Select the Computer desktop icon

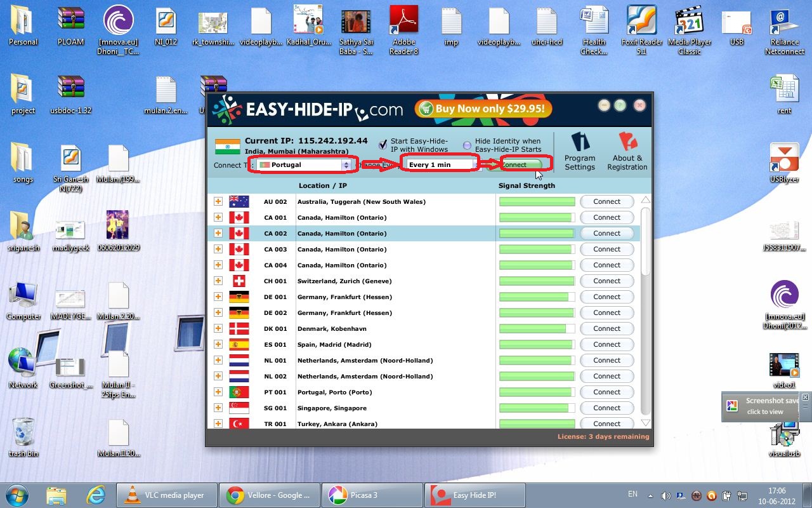coord(23,300)
